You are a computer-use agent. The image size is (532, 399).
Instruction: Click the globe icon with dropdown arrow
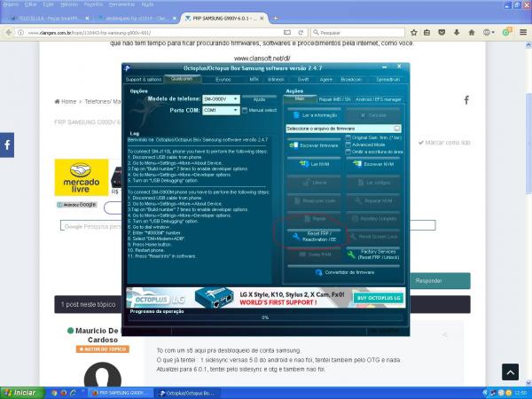(489, 33)
